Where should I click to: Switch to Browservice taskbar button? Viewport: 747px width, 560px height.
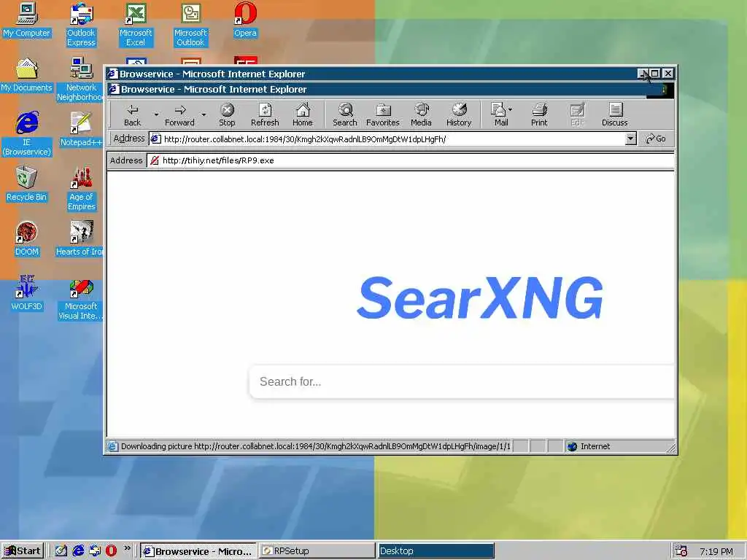click(x=198, y=551)
